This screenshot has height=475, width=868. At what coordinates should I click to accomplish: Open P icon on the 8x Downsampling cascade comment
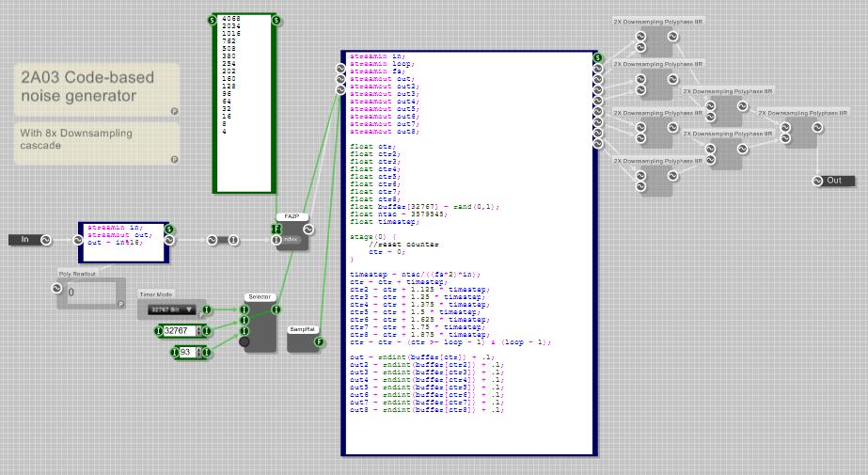click(174, 160)
